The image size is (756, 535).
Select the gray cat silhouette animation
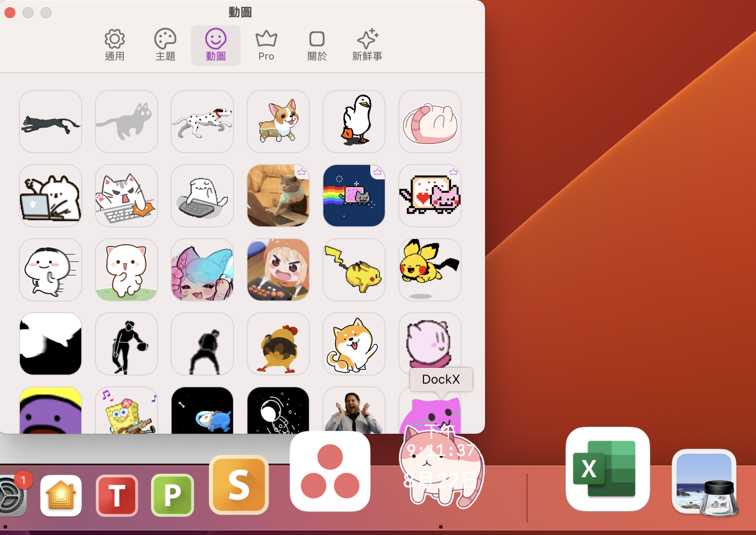(126, 122)
